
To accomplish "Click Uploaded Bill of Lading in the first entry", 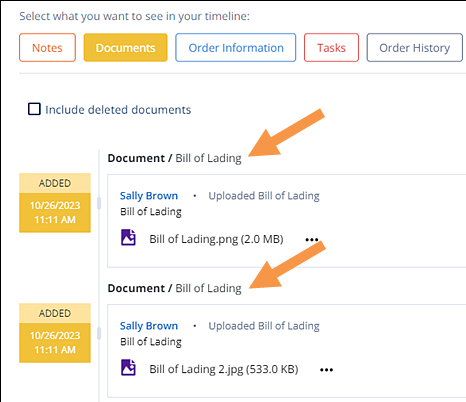I will coord(264,196).
